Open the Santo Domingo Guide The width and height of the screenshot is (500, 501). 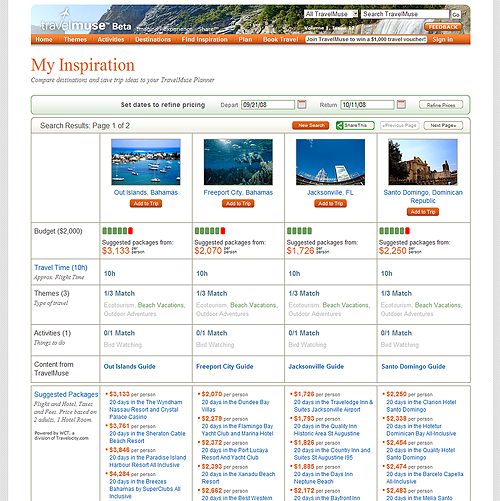(413, 366)
